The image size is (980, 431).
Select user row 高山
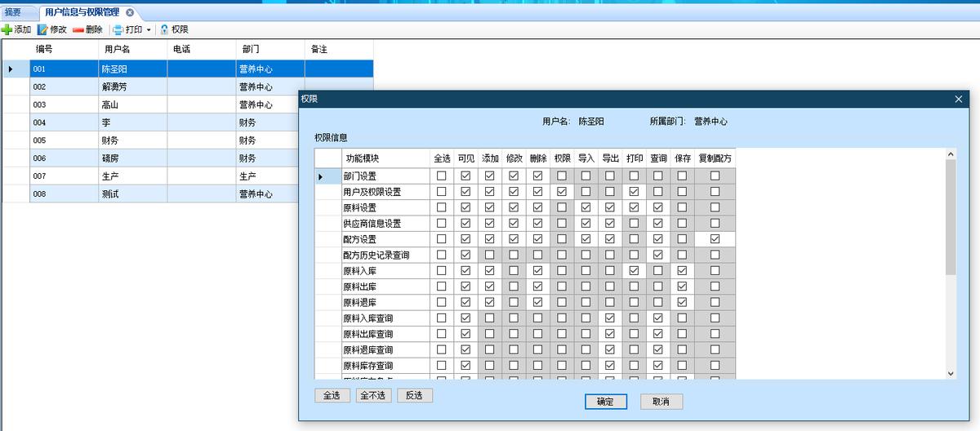(151, 104)
